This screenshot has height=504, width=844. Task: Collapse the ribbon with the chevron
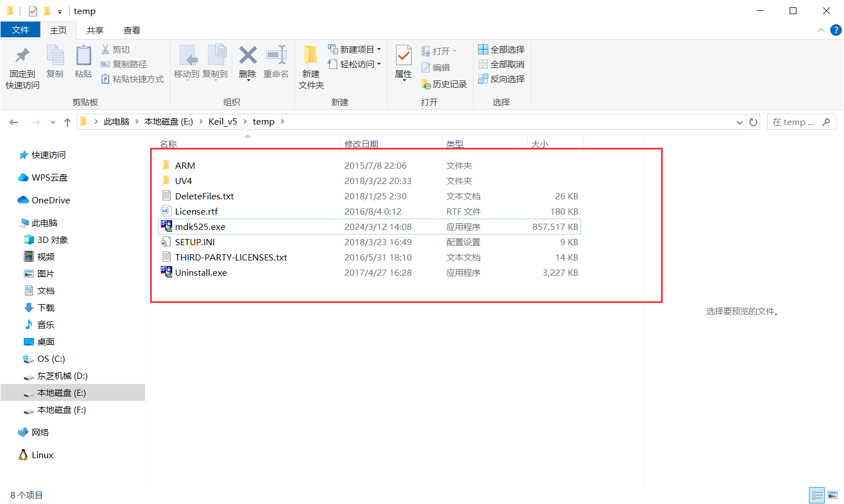click(x=821, y=30)
